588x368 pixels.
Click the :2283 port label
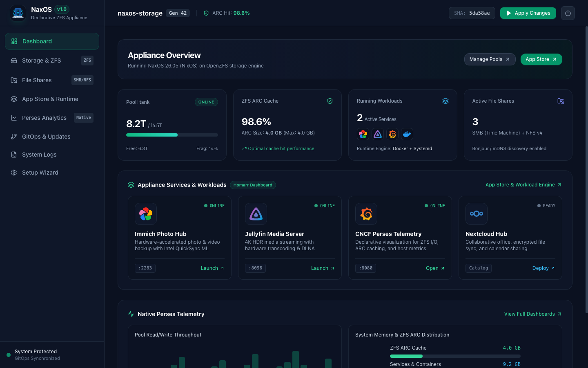tap(145, 268)
